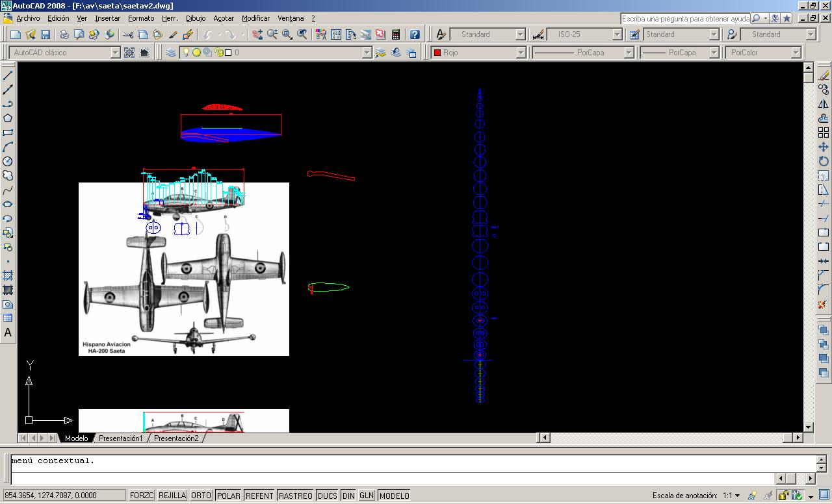Expand the layer selection dropdown

coord(367,53)
